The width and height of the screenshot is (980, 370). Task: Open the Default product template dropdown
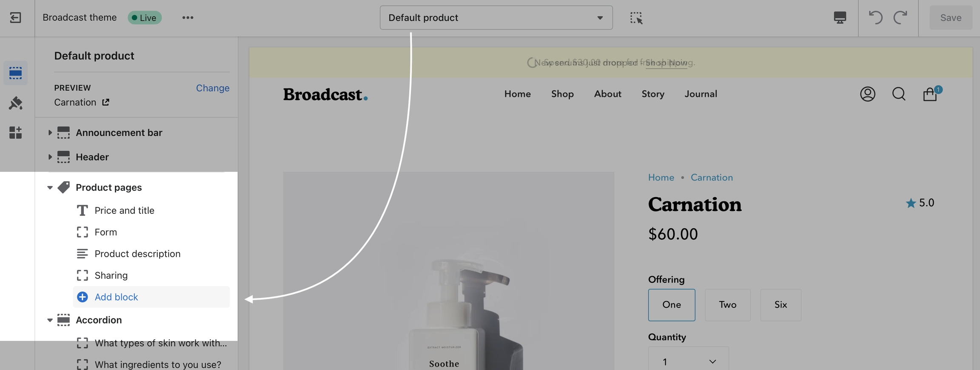(496, 18)
